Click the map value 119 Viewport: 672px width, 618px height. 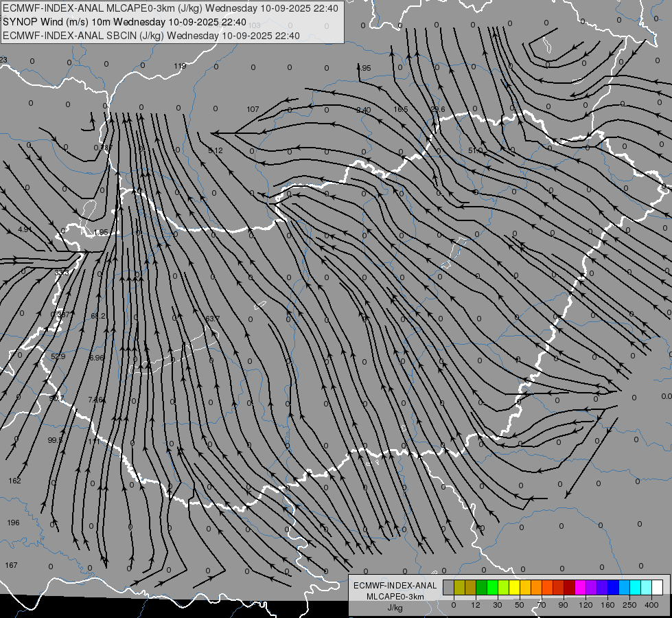coord(180,66)
